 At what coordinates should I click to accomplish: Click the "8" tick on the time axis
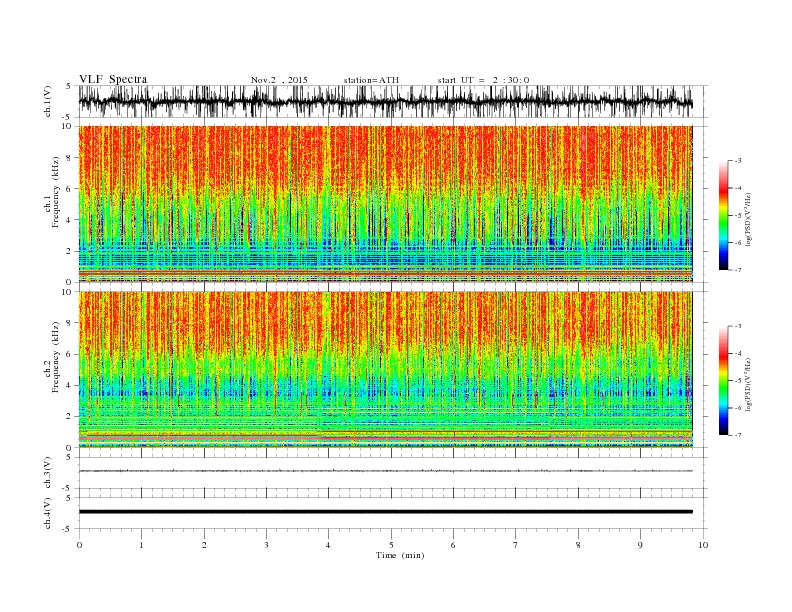pyautogui.click(x=578, y=545)
